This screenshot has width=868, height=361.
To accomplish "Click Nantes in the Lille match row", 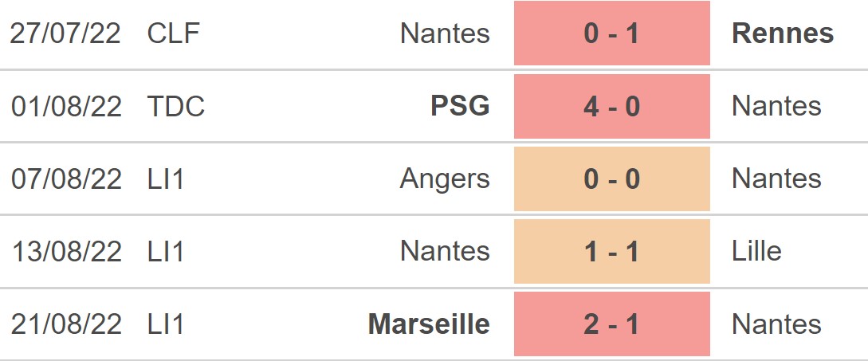I will point(445,251).
